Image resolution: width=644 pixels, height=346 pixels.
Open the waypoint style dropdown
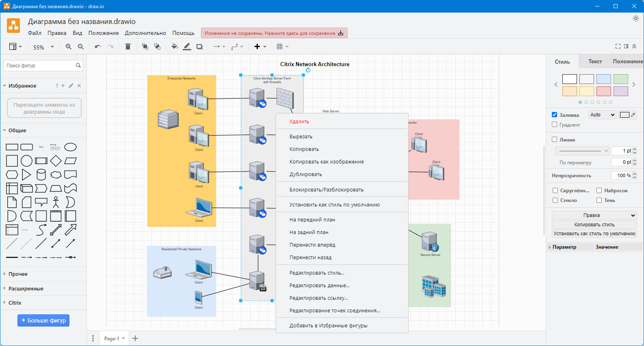click(x=237, y=47)
